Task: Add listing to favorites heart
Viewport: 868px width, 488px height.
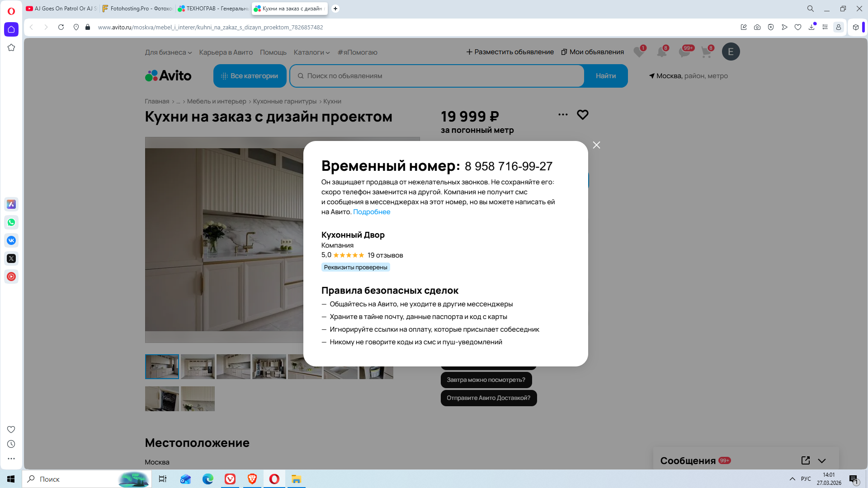Action: click(582, 115)
